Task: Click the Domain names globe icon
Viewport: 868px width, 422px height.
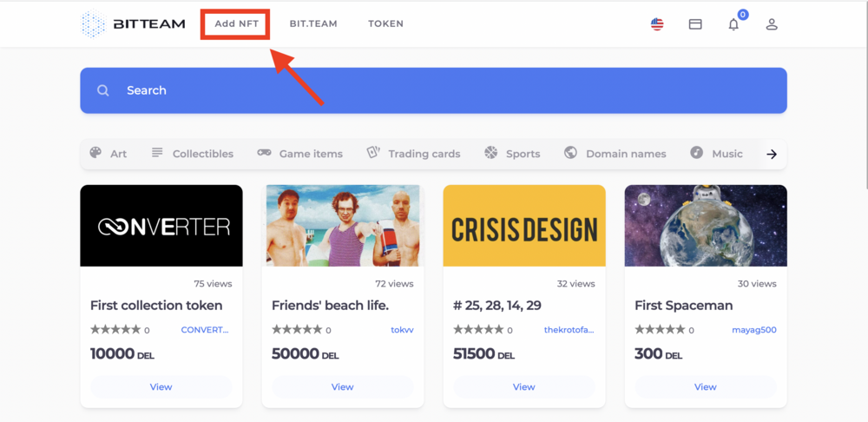Action: point(571,152)
